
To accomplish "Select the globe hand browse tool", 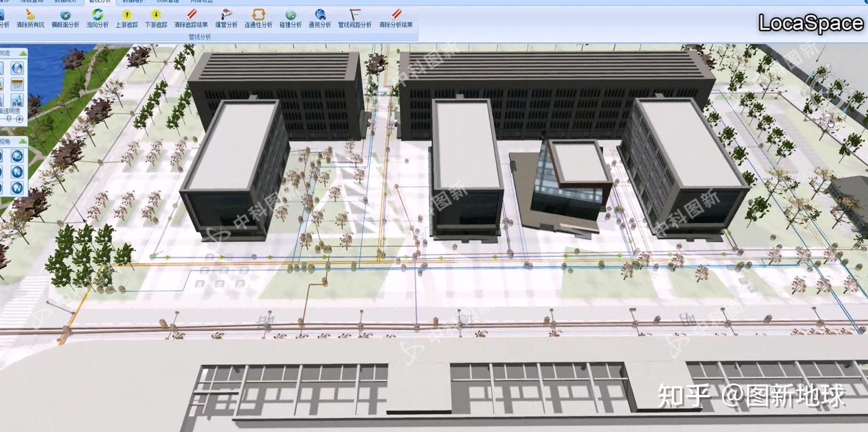I will pos(17,68).
